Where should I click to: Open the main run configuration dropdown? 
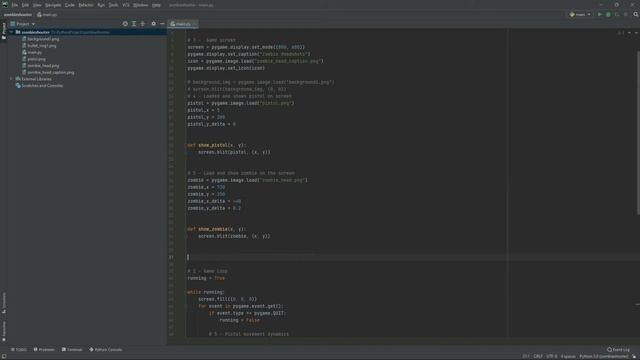pos(580,15)
